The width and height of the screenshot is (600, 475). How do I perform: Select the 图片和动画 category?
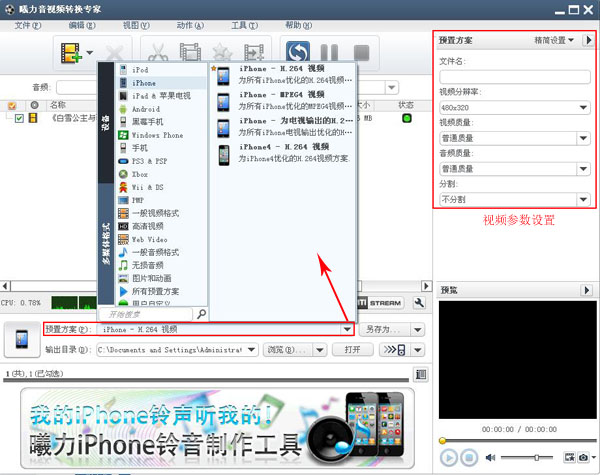point(161,278)
